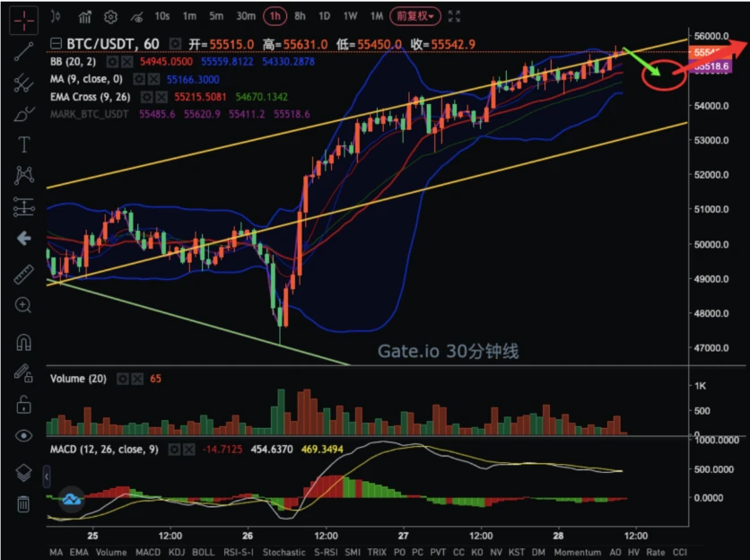Viewport: 750px width, 560px height.
Task: Choose the text annotation tool
Action: click(24, 145)
